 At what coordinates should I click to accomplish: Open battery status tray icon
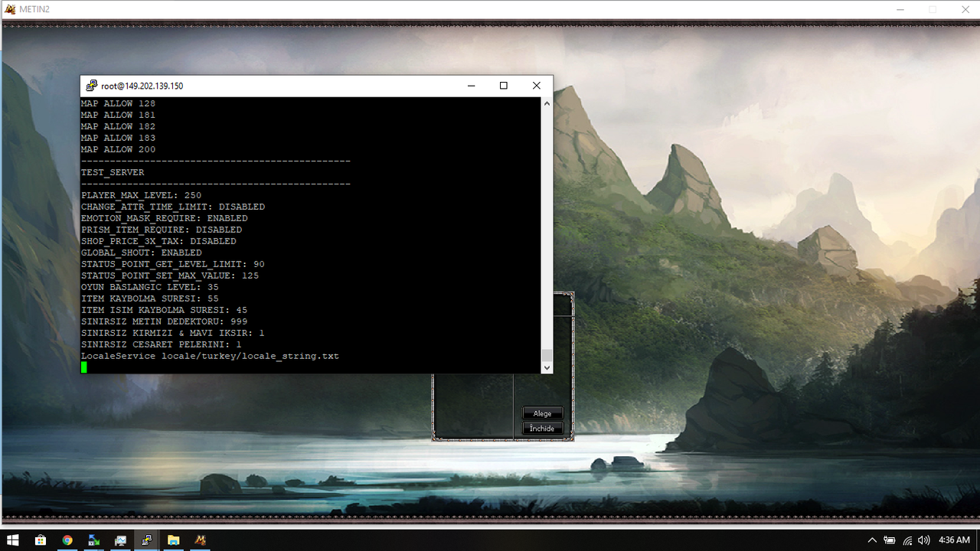(890, 540)
